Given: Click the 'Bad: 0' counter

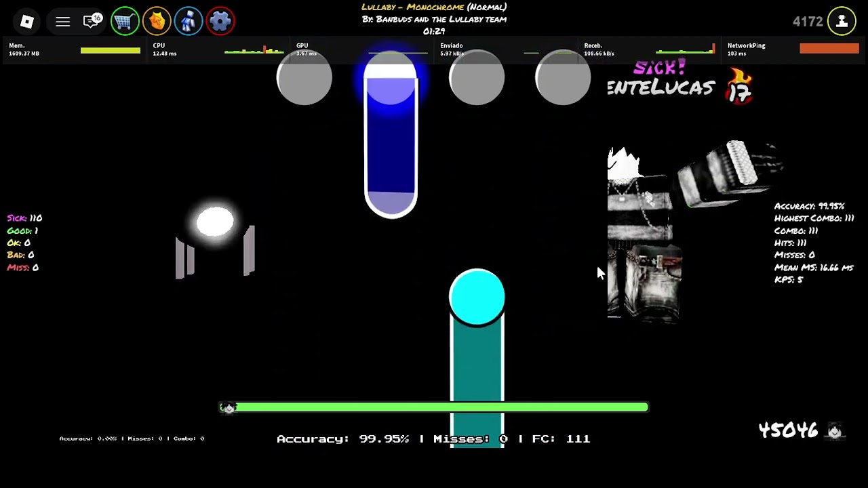Looking at the screenshot, I should (x=20, y=255).
